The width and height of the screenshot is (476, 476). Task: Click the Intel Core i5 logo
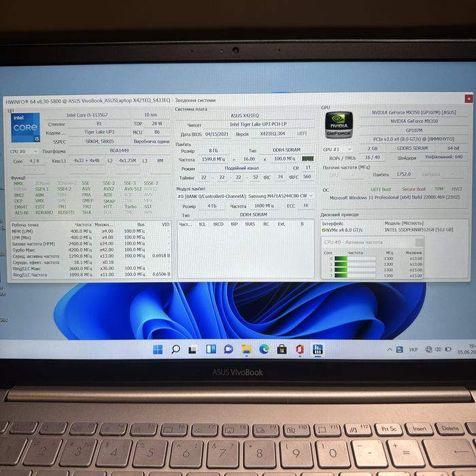26,128
